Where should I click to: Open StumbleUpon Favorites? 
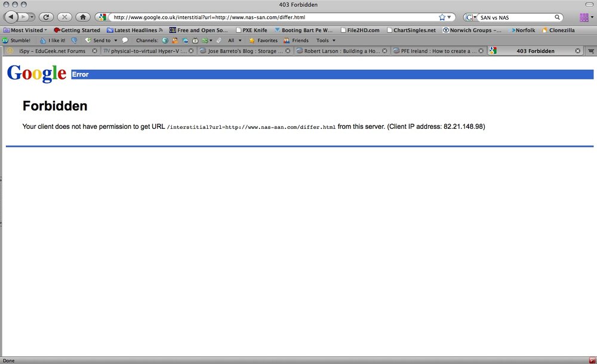click(263, 41)
